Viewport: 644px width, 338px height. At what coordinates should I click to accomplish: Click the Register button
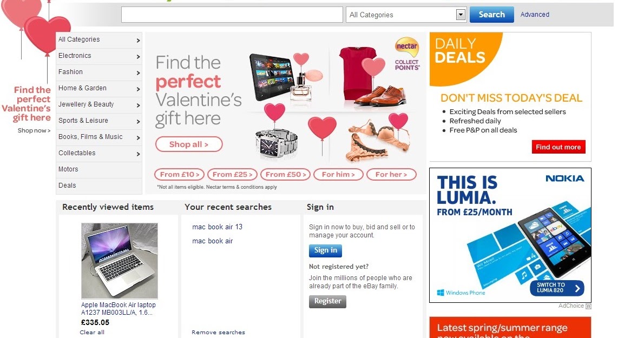(327, 301)
